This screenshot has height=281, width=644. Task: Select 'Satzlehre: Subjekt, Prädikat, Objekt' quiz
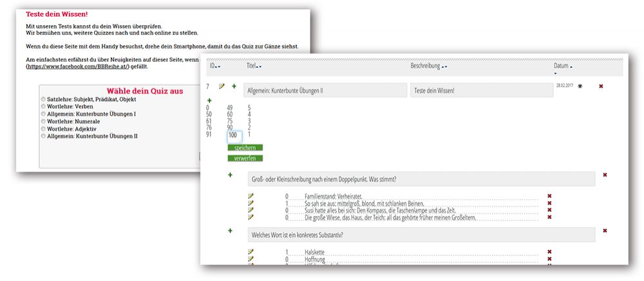[43, 99]
